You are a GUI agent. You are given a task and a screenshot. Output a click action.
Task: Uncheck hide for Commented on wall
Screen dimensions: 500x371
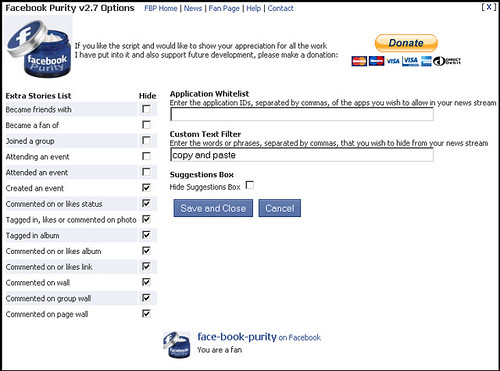click(146, 282)
